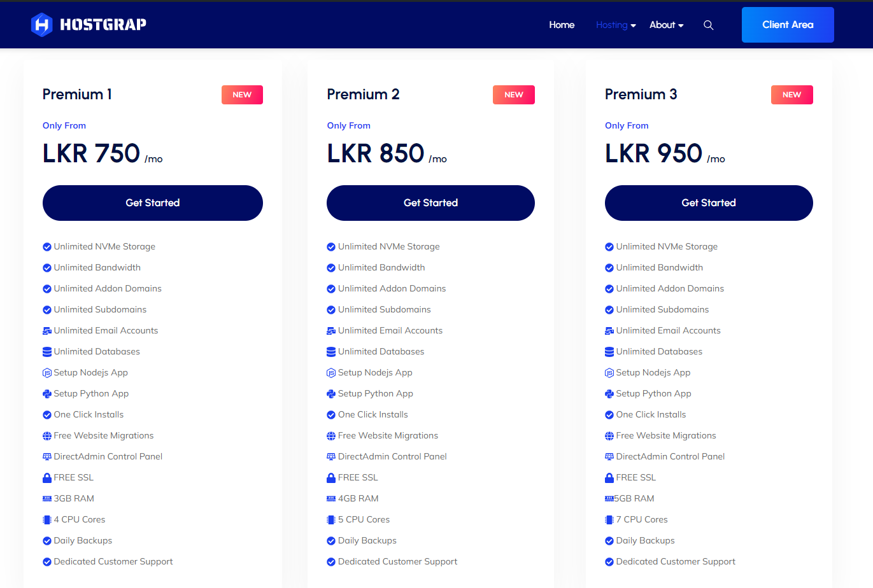Click the NEW badge on Premium 1

click(x=242, y=95)
